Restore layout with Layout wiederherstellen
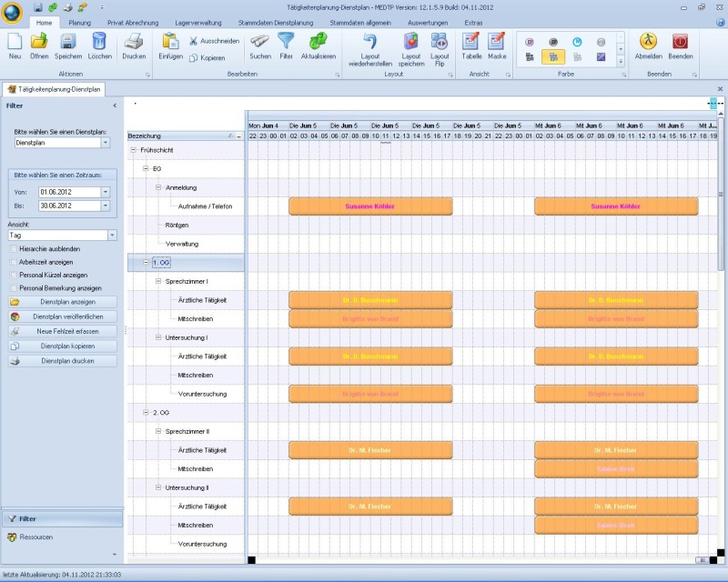The image size is (728, 582). point(369,45)
